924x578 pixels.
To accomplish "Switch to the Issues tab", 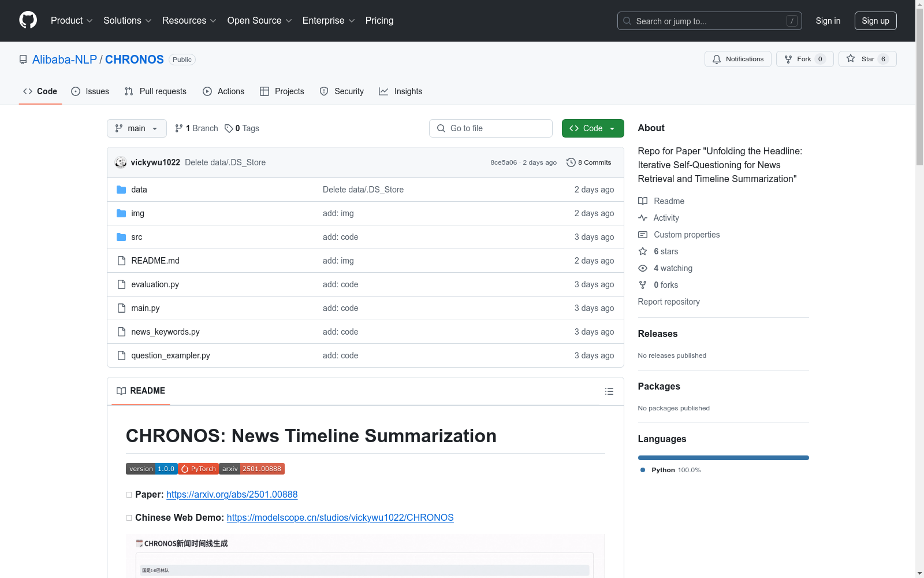I will (90, 91).
